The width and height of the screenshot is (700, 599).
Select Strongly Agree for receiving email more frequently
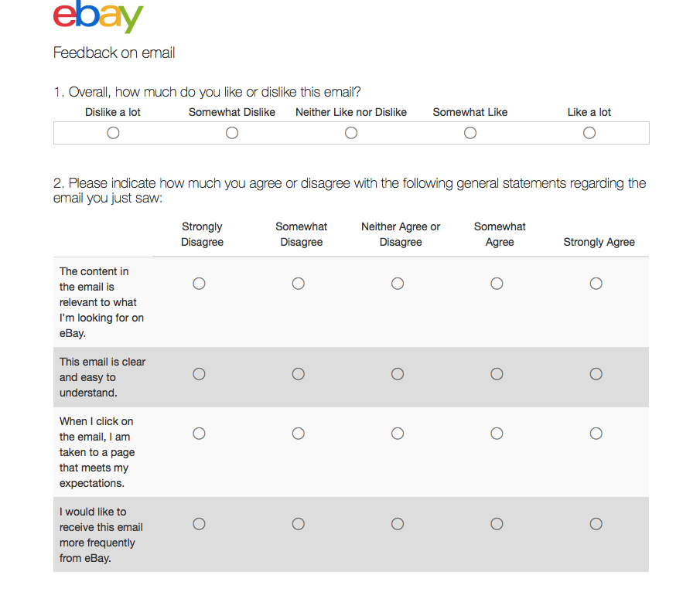click(596, 523)
